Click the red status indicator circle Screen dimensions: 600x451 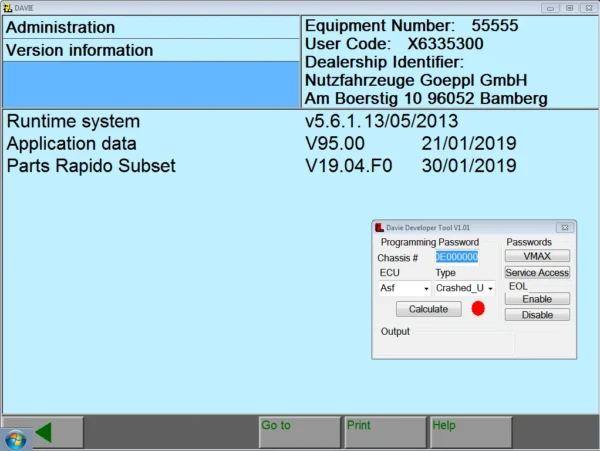click(478, 308)
